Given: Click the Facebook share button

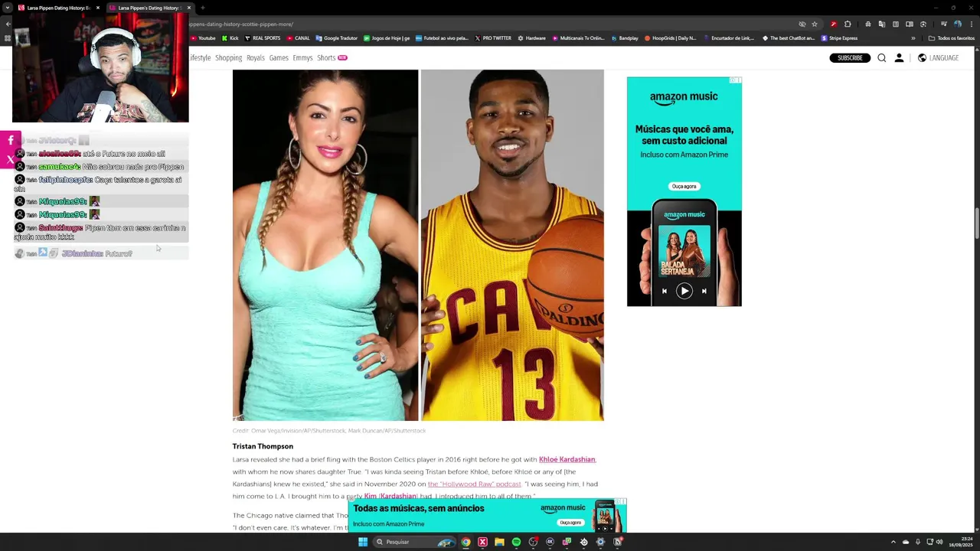Looking at the screenshot, I should (10, 141).
